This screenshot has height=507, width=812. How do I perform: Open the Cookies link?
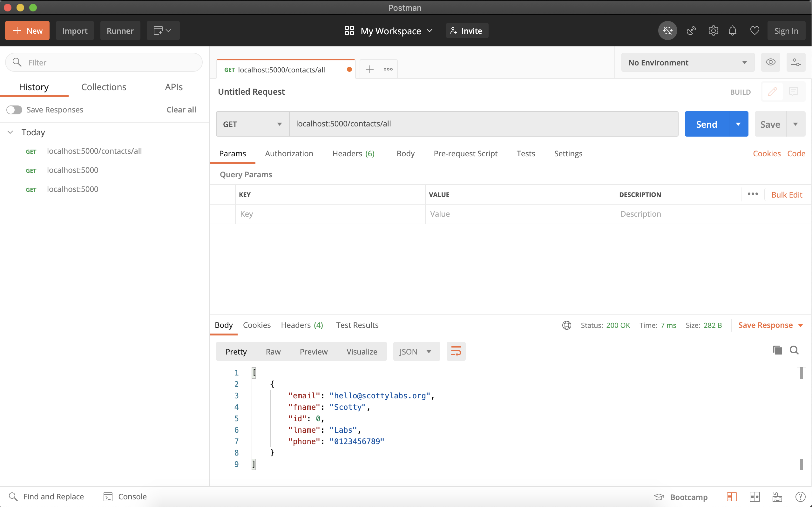click(767, 153)
